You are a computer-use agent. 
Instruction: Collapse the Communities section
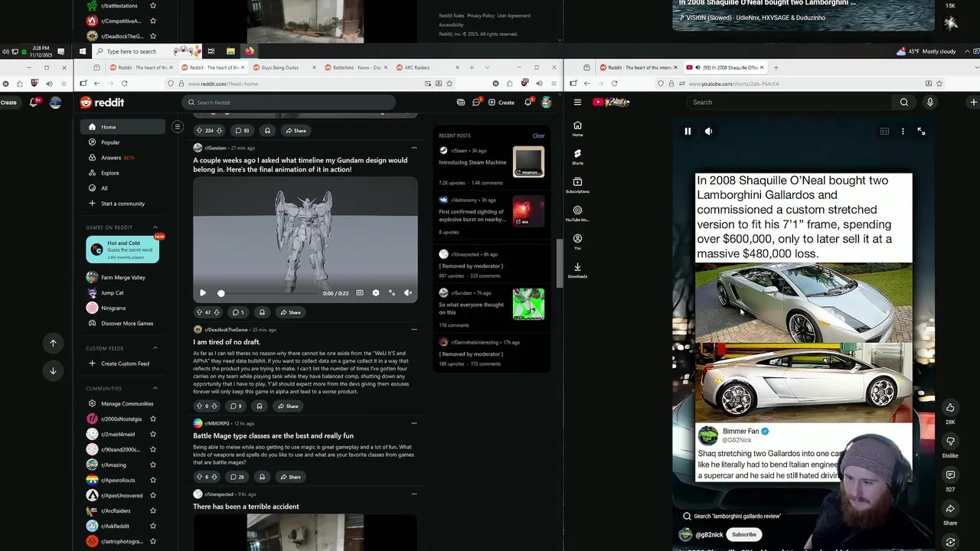point(155,388)
